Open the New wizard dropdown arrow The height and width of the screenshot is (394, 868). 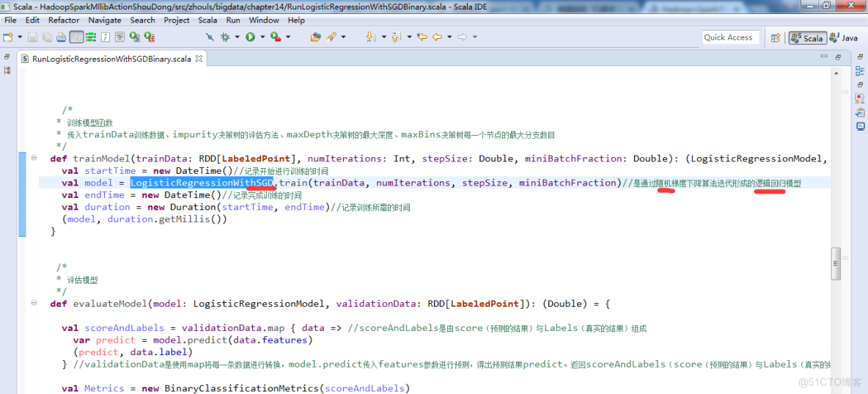[x=20, y=37]
